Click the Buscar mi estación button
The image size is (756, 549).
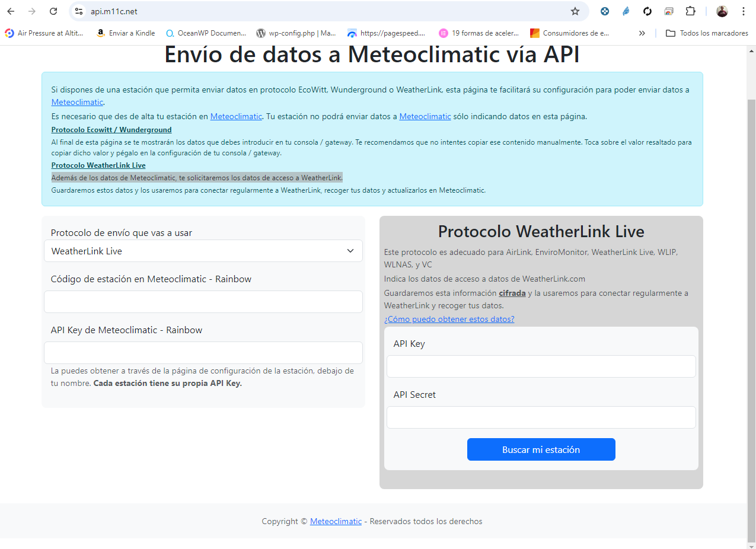tap(541, 449)
